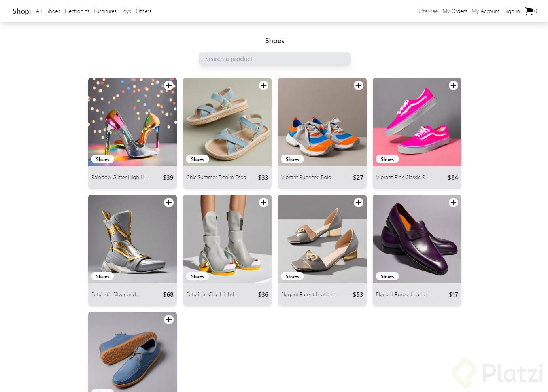The image size is (548, 392).
Task: Go to My Orders page
Action: (x=455, y=11)
